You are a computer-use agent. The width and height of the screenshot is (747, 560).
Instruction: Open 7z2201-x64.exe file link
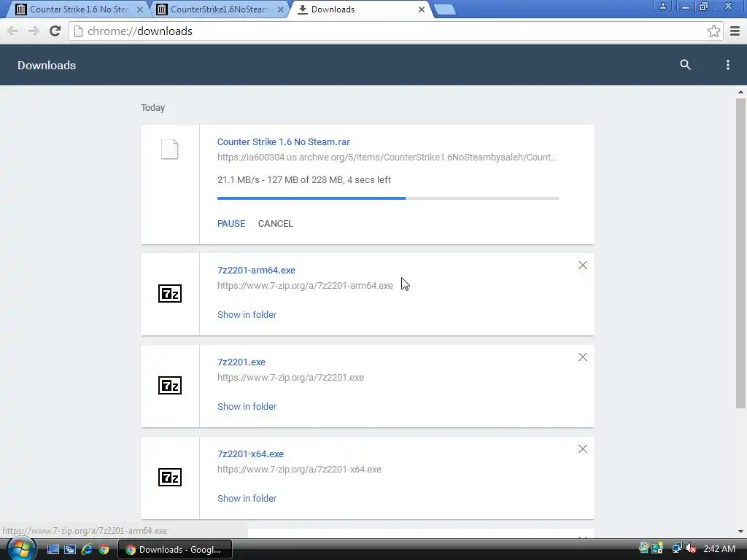click(x=251, y=454)
